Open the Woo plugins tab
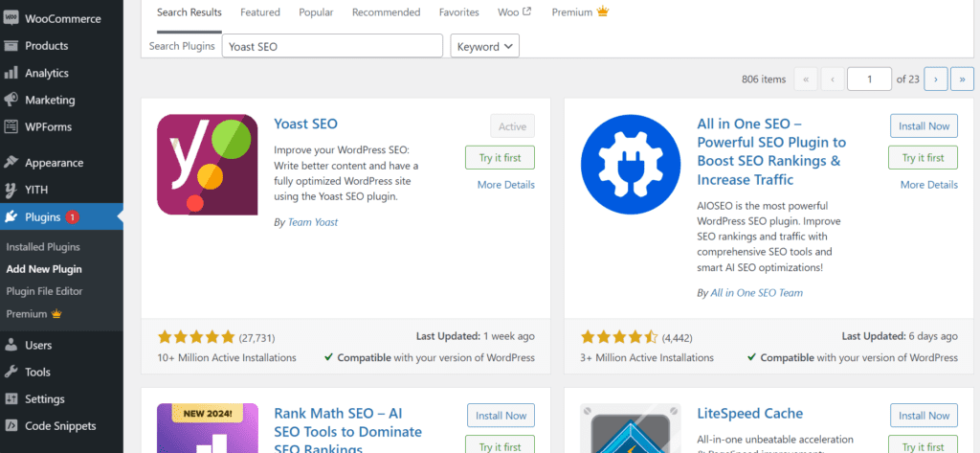 514,11
